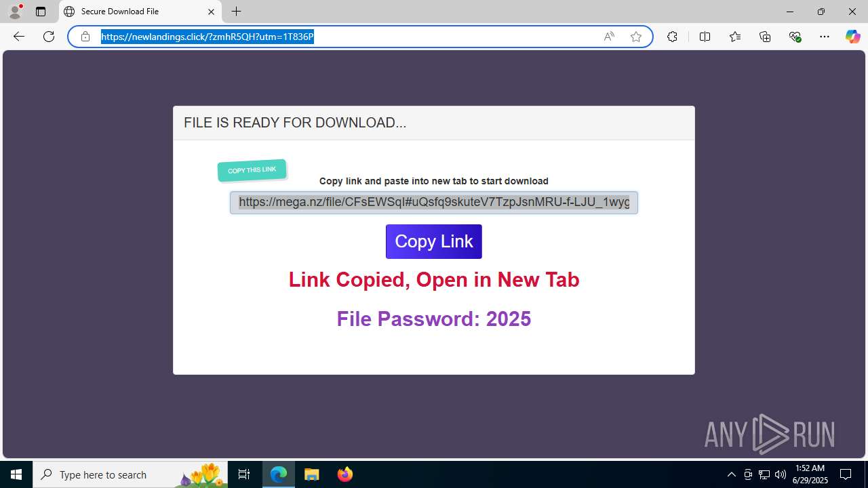Screen dimensions: 868x488
Task: Minimize the Edge window
Action: pyautogui.click(x=789, y=12)
